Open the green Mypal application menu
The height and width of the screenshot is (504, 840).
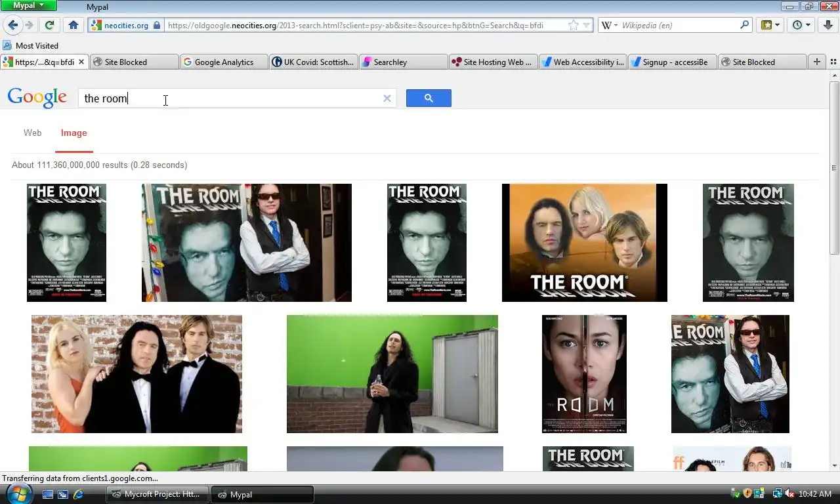(x=29, y=5)
